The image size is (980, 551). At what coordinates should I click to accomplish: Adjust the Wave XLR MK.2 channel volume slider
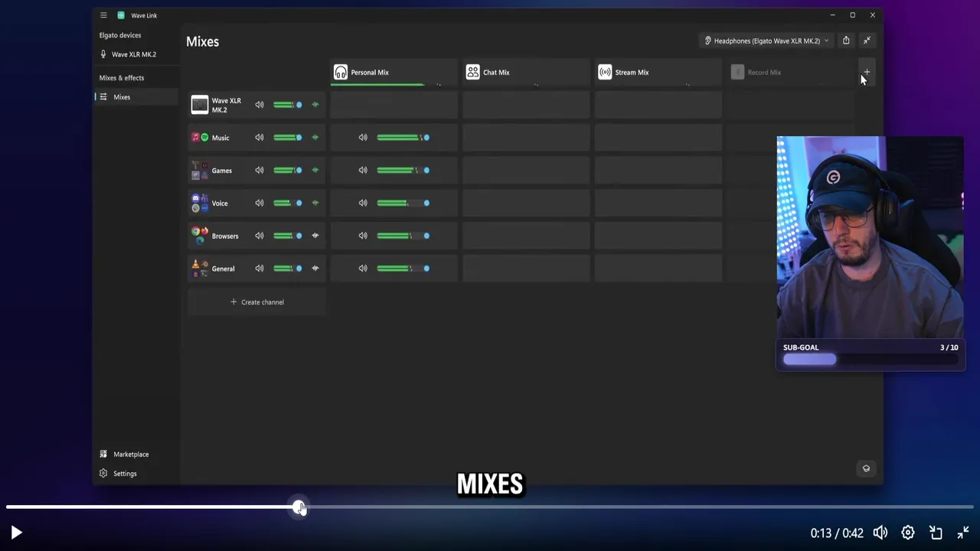pyautogui.click(x=288, y=105)
